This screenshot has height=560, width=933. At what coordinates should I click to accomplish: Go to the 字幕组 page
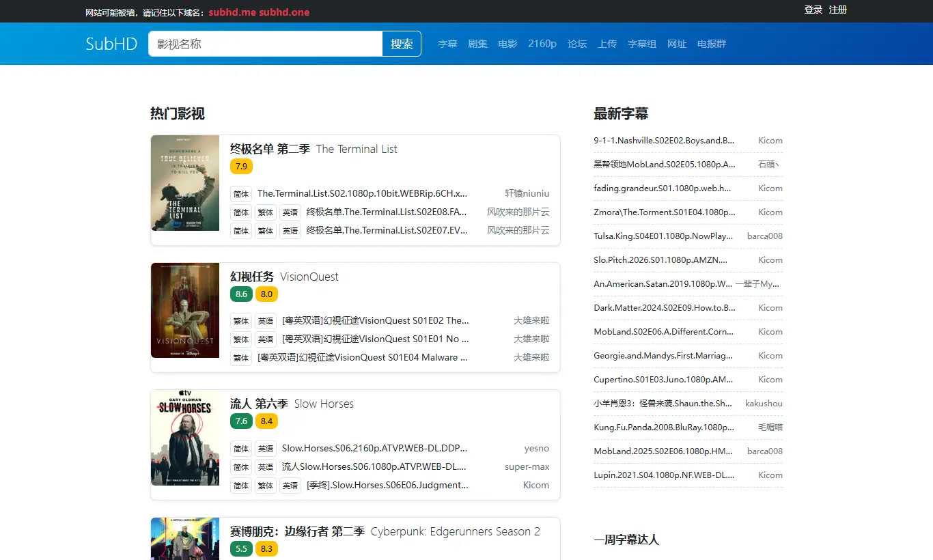click(642, 44)
